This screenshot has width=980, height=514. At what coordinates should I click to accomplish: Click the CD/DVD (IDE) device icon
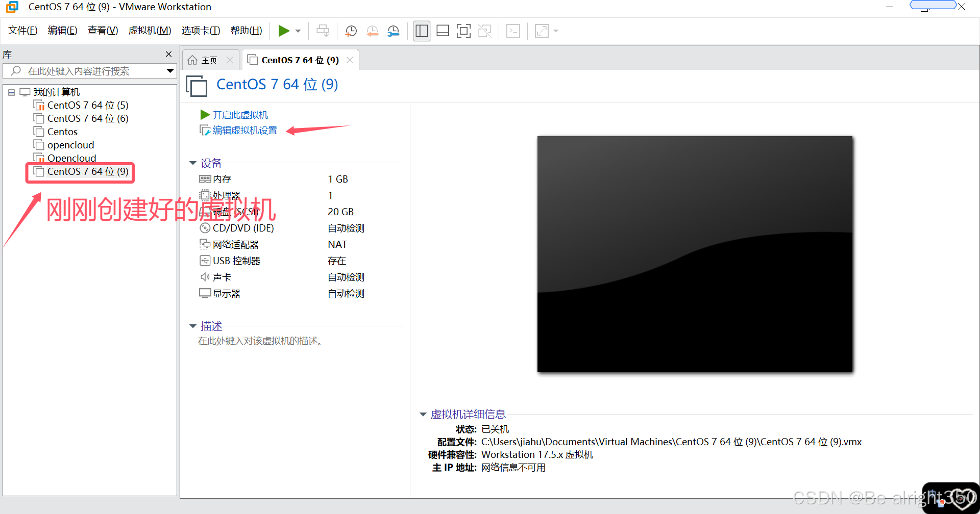(x=205, y=228)
